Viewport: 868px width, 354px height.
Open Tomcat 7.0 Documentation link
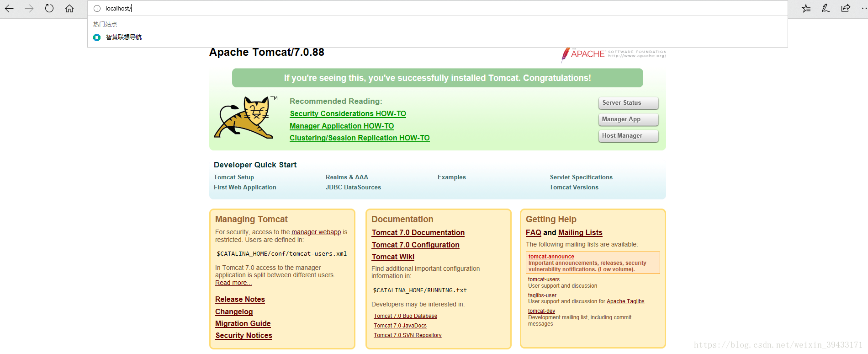click(x=418, y=233)
